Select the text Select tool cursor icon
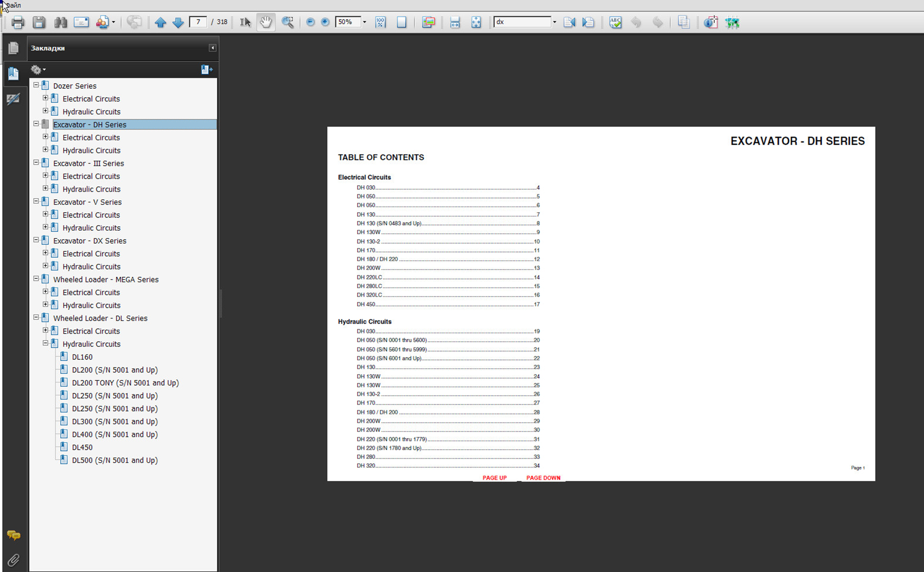924x572 pixels. [x=245, y=22]
